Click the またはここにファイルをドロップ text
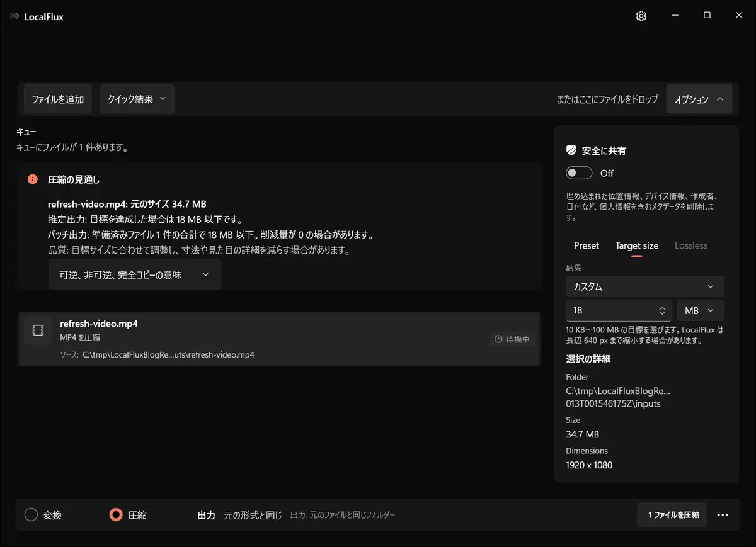The image size is (756, 547). 607,99
